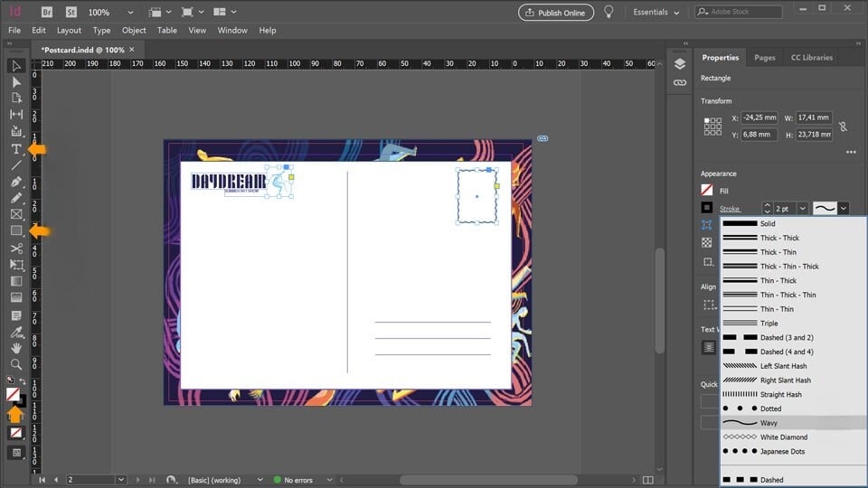Screen dimensions: 868x488
Task: Pick the Scissors tool
Action: (x=16, y=248)
